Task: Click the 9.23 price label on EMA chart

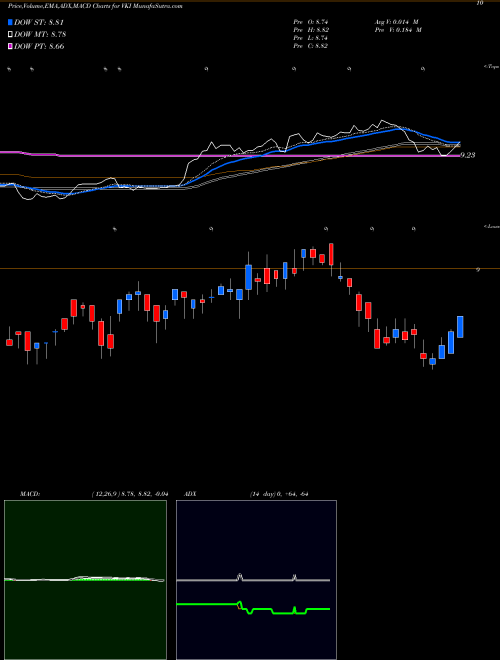Action: (x=468, y=155)
